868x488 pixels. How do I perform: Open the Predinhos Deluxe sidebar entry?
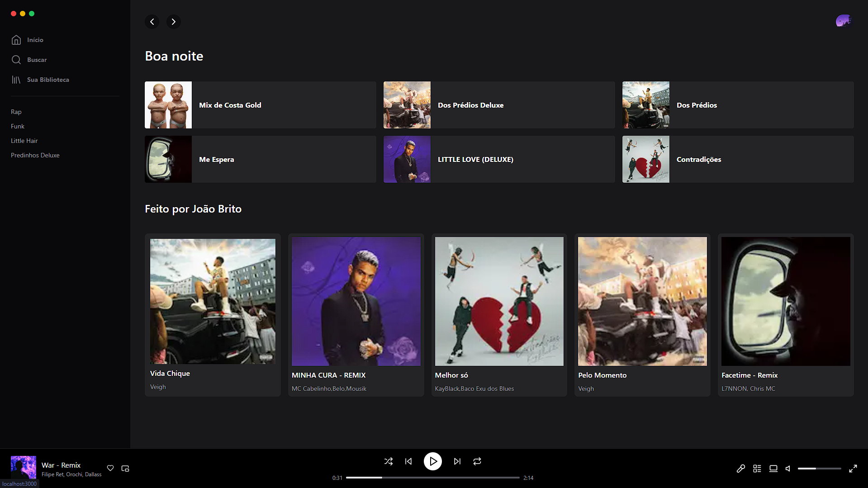35,155
